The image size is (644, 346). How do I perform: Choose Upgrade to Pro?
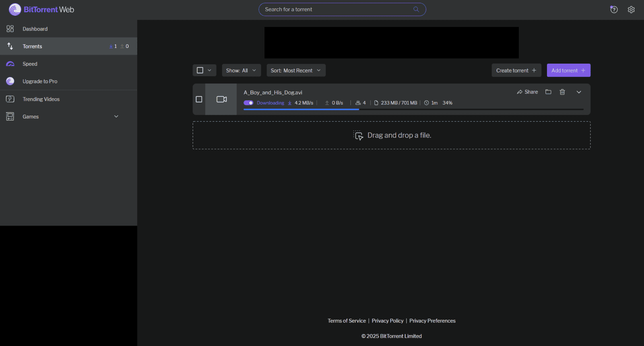pyautogui.click(x=68, y=81)
